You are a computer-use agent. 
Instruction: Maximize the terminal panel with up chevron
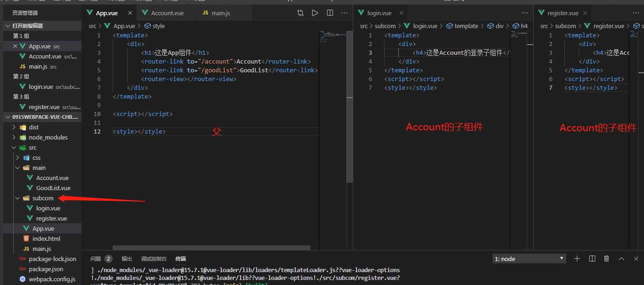tap(621, 259)
